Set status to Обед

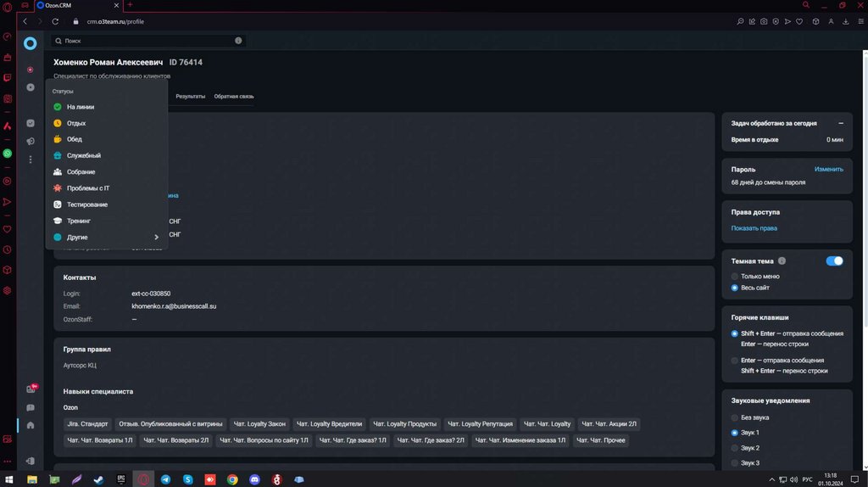click(106, 139)
